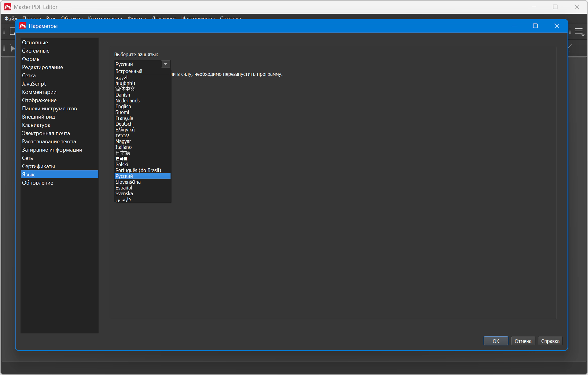Select Chinese 简体中文 language

click(142, 89)
